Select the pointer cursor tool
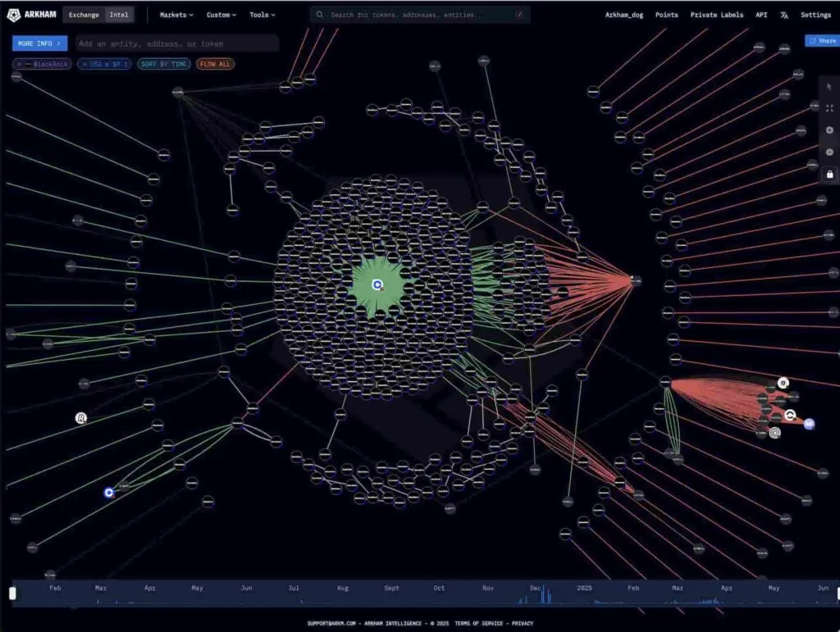 (x=829, y=86)
